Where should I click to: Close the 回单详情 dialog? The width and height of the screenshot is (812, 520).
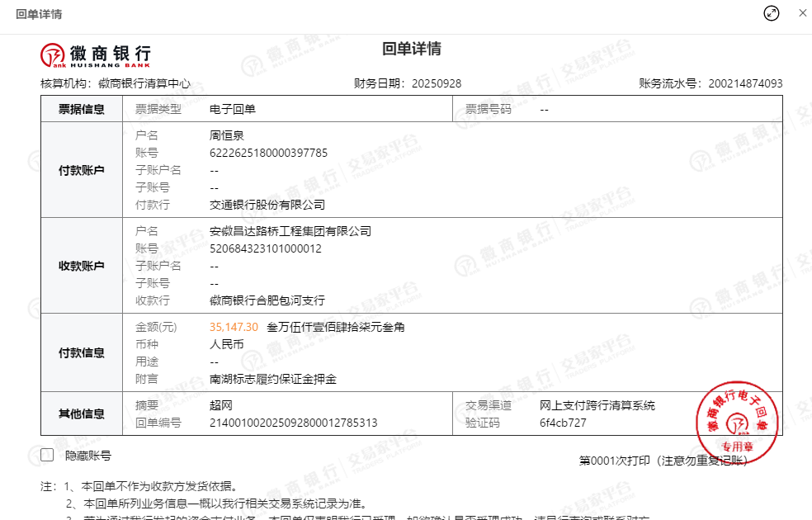pyautogui.click(x=801, y=13)
